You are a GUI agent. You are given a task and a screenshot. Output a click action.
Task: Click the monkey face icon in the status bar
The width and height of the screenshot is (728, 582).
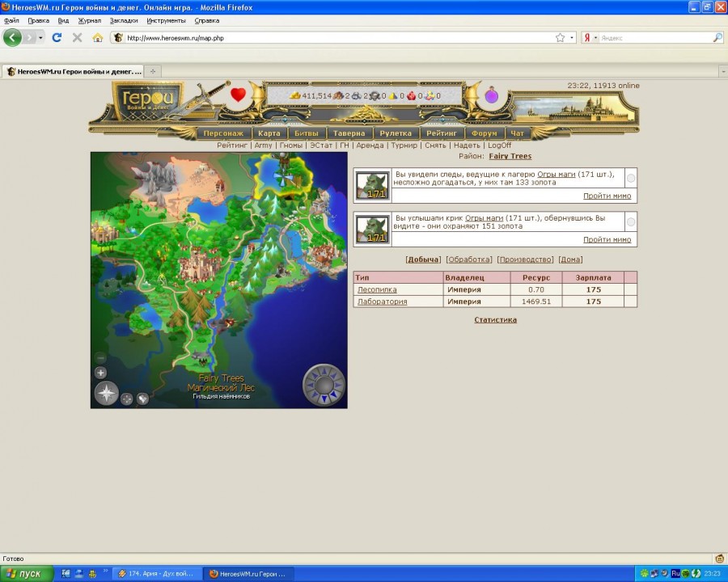click(x=720, y=559)
